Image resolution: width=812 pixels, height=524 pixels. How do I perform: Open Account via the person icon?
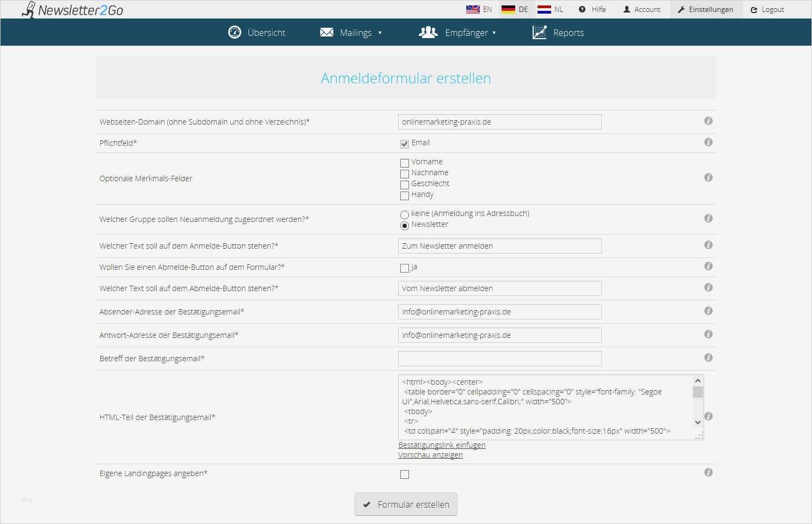(x=627, y=9)
